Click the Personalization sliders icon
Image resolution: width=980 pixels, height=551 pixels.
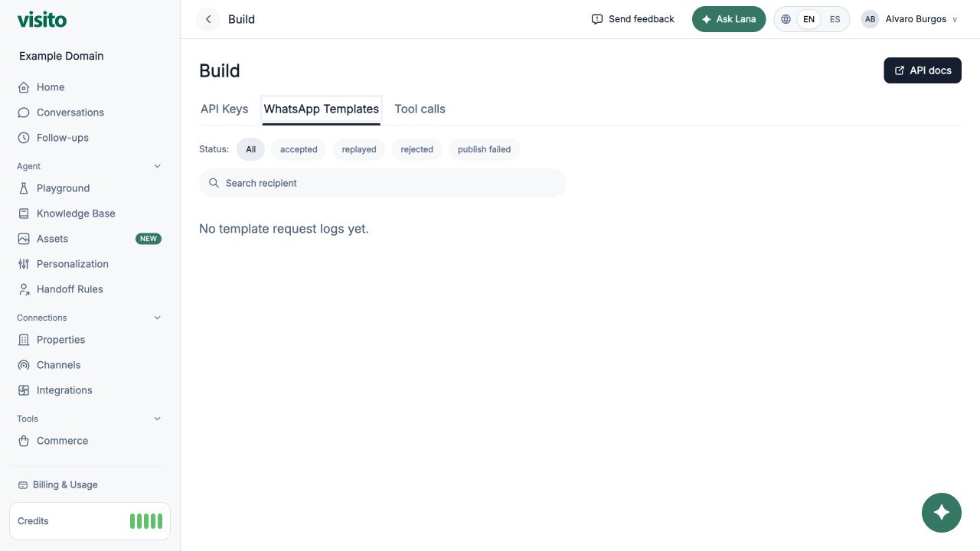tap(24, 264)
